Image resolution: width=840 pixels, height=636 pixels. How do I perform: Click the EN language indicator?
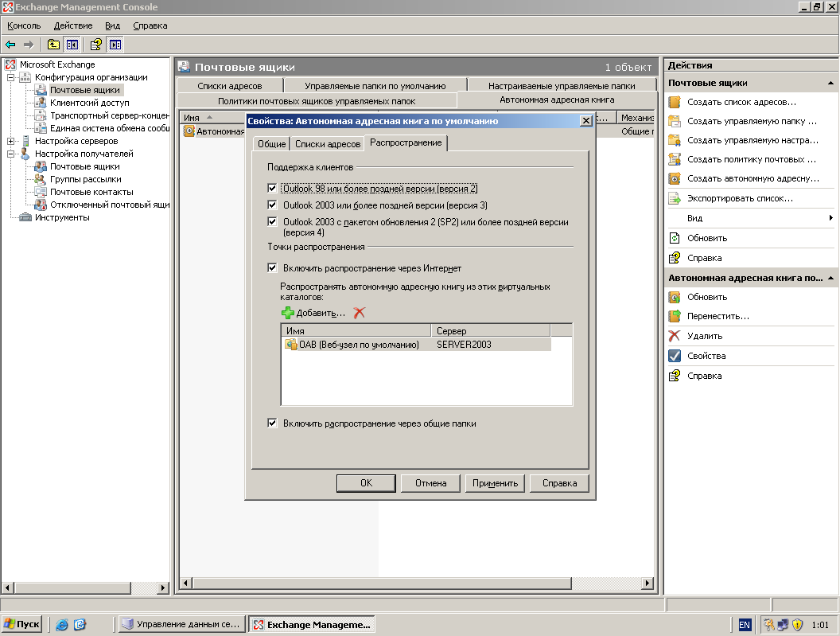point(745,625)
